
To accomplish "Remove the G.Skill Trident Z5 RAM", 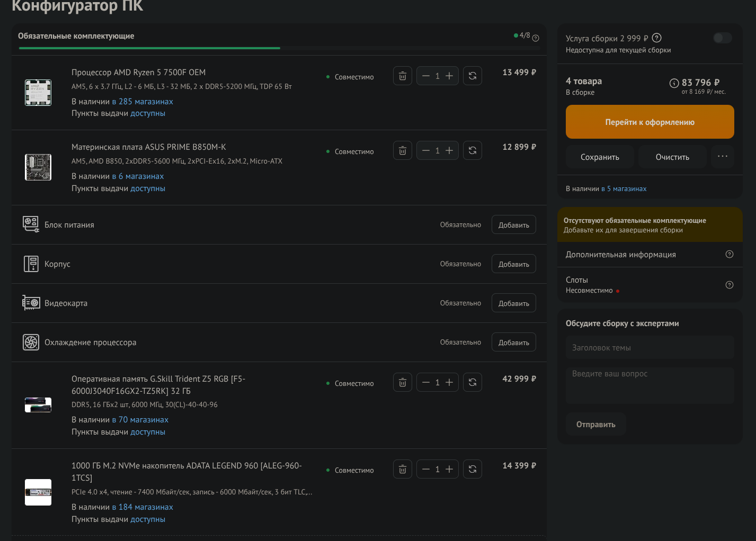I will [x=403, y=382].
